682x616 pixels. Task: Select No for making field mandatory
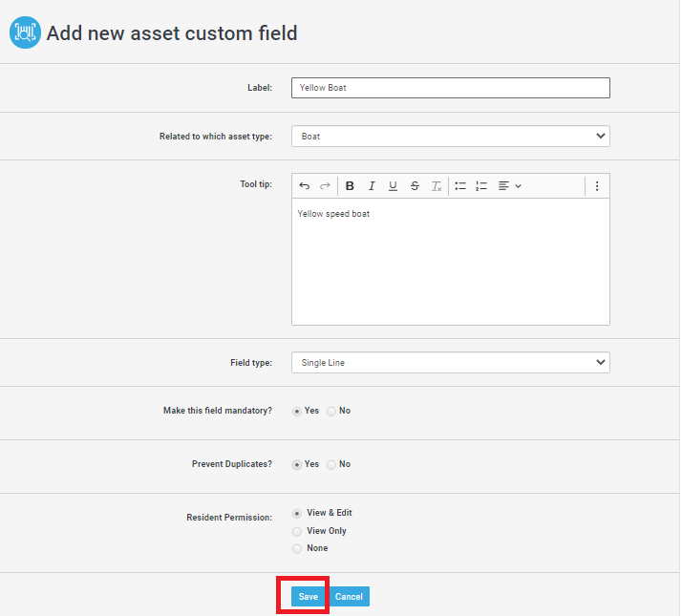(331, 411)
